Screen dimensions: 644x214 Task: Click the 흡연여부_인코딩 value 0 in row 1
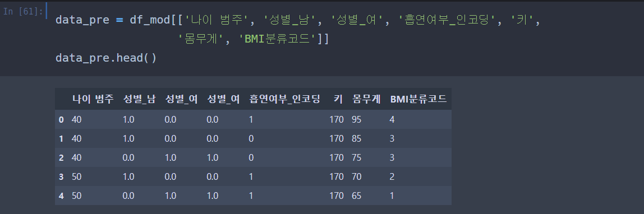pyautogui.click(x=251, y=138)
